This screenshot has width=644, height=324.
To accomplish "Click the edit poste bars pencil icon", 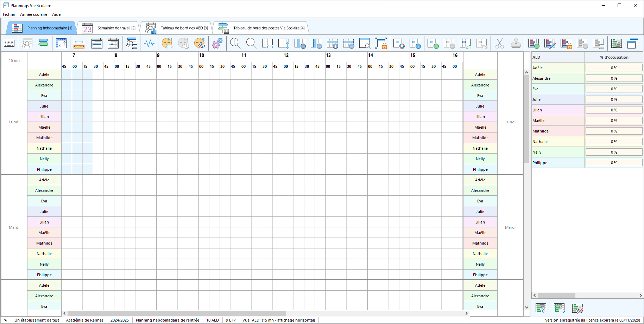I will coord(550,43).
